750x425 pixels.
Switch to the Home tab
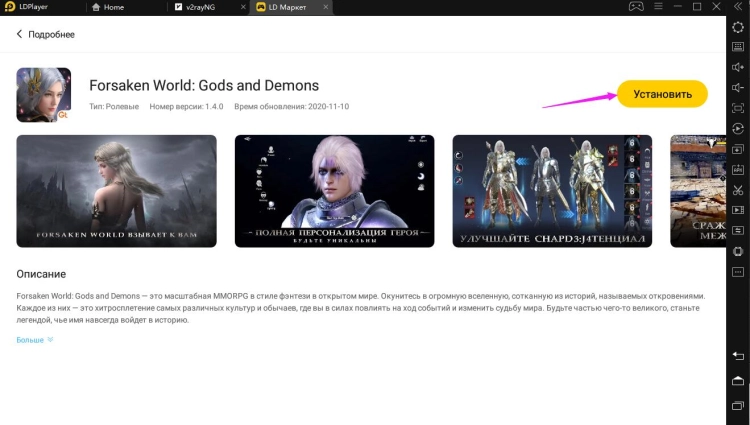coord(108,7)
